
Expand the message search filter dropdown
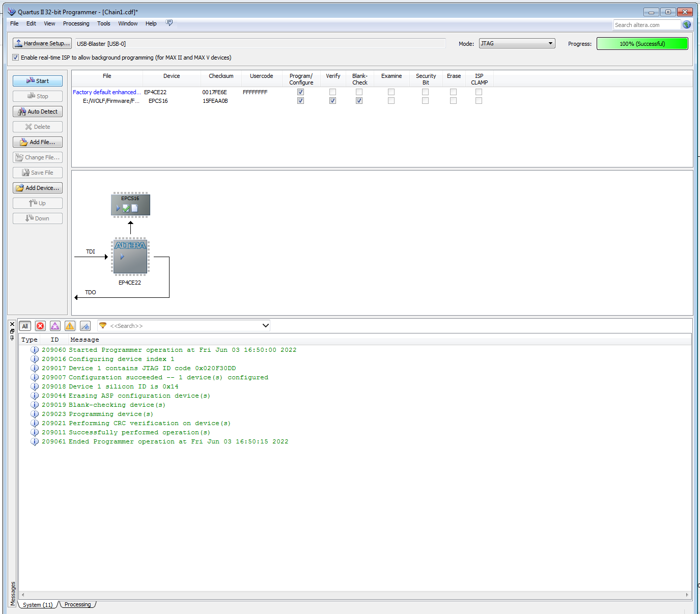point(265,326)
